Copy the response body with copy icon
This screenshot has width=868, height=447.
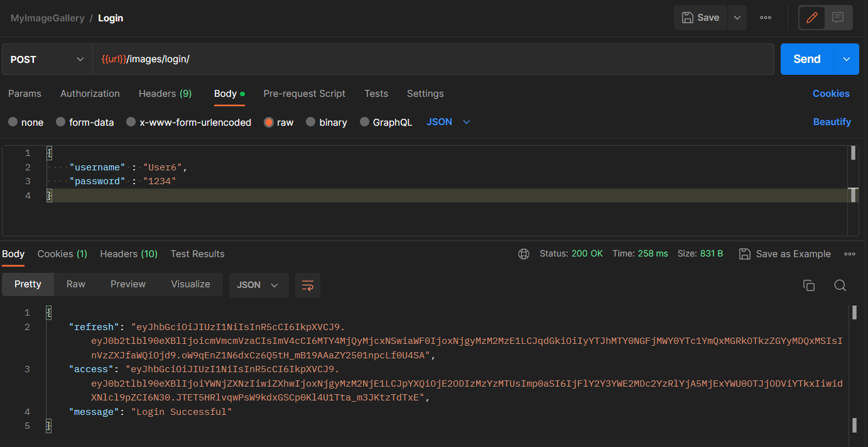click(x=809, y=285)
